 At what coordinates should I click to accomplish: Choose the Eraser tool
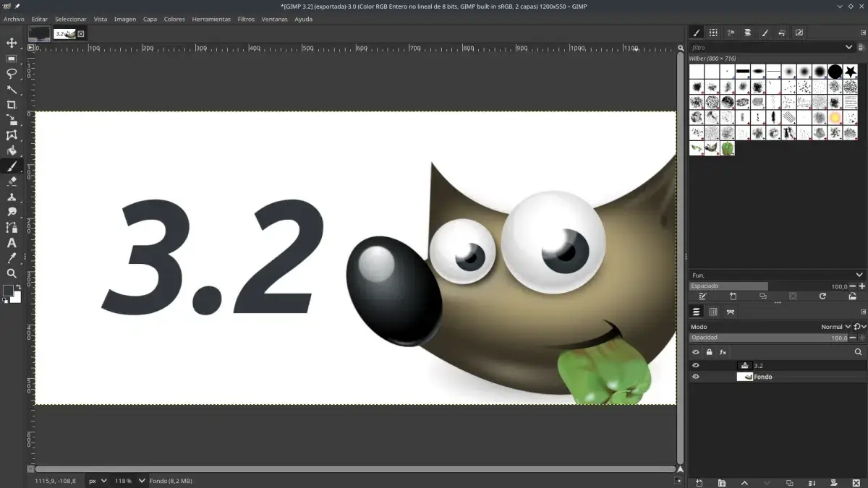tap(12, 181)
